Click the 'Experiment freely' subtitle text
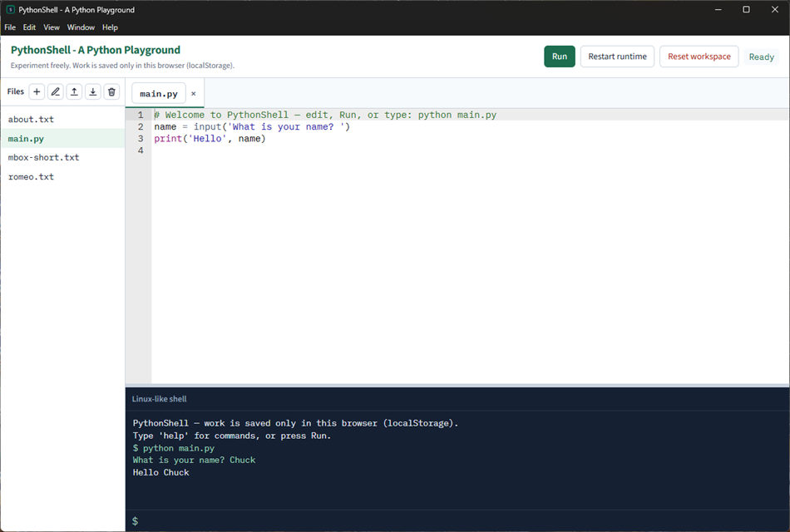The width and height of the screenshot is (790, 532). coord(122,66)
